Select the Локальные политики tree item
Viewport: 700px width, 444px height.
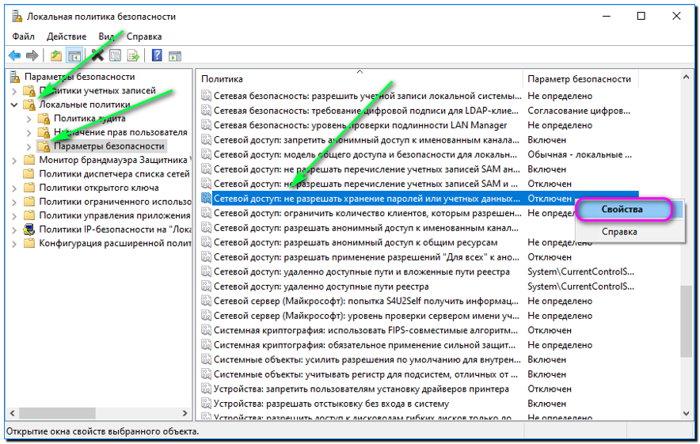(x=85, y=104)
